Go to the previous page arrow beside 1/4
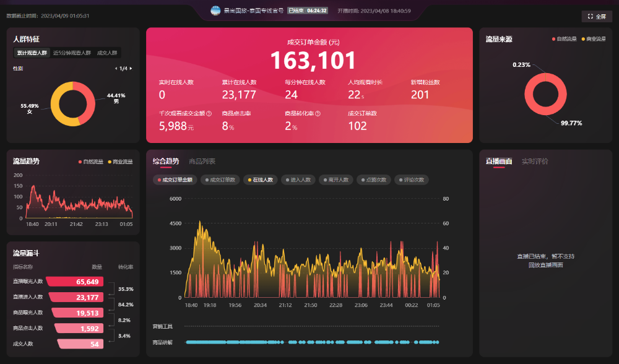 pyautogui.click(x=116, y=69)
